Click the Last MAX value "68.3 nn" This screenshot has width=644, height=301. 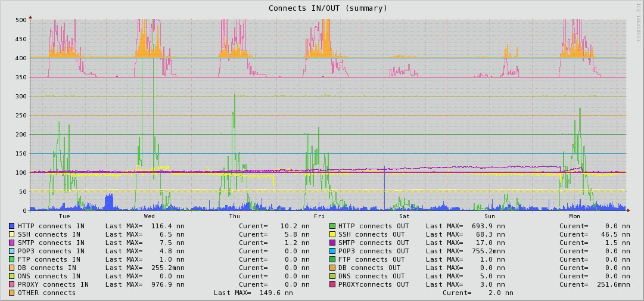(x=491, y=234)
